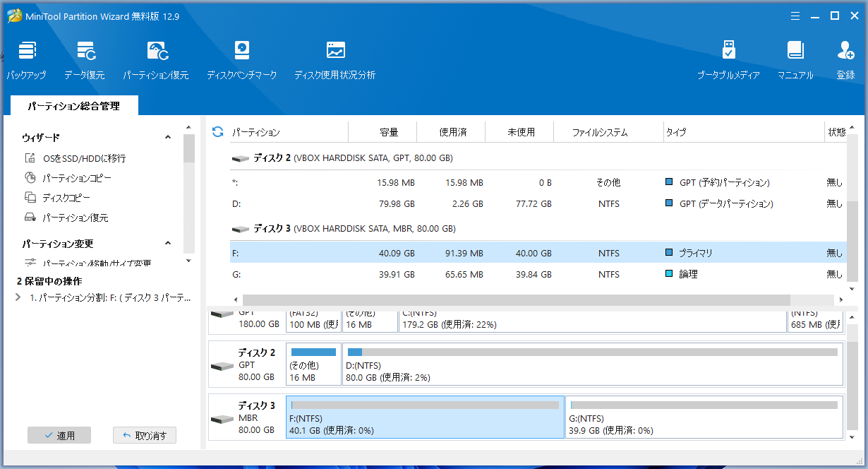
Task: Select the F: partition row
Action: click(x=538, y=253)
